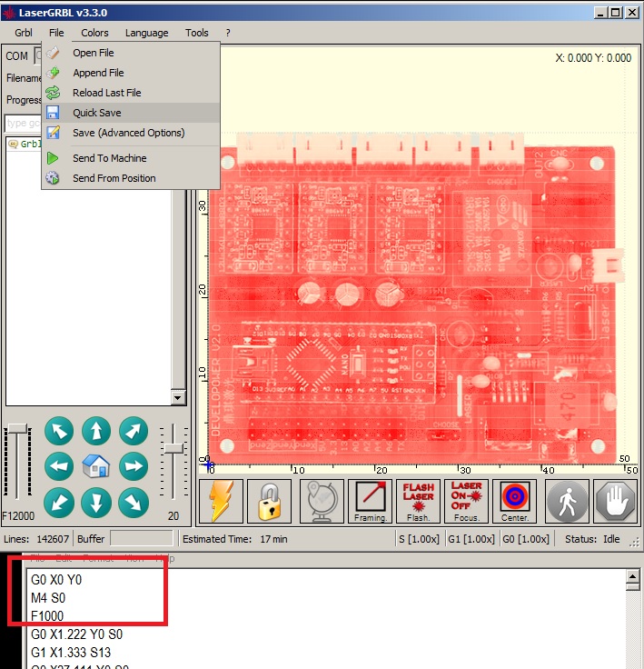Click console scrollbar down arrow
The height and width of the screenshot is (669, 644).
[177, 398]
